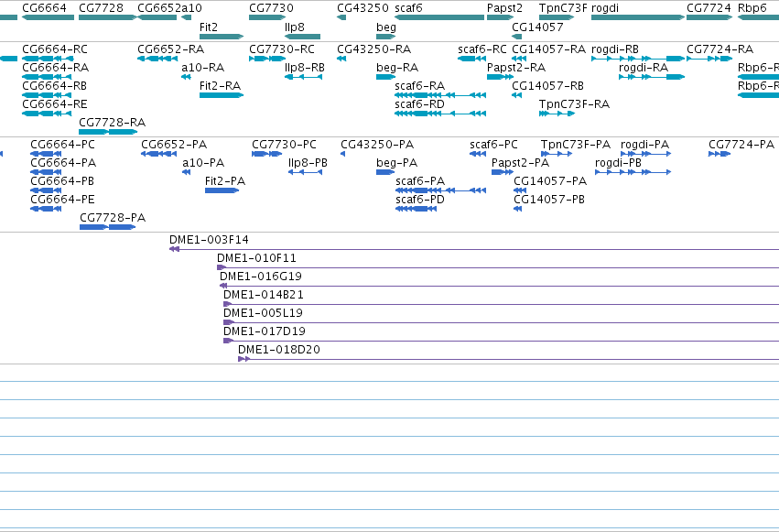The width and height of the screenshot is (779, 532).
Task: Select BAC clone DME1-003F14
Action: click(x=474, y=249)
